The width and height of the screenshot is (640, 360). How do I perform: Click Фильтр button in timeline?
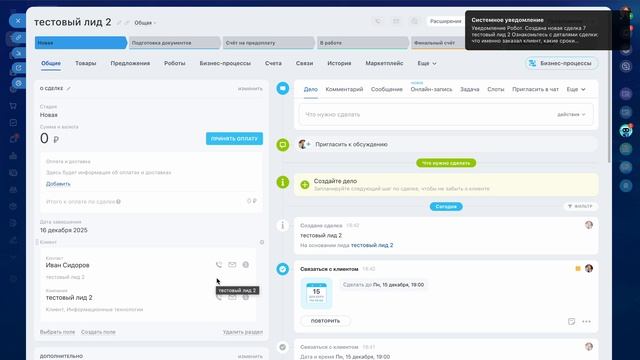[580, 206]
